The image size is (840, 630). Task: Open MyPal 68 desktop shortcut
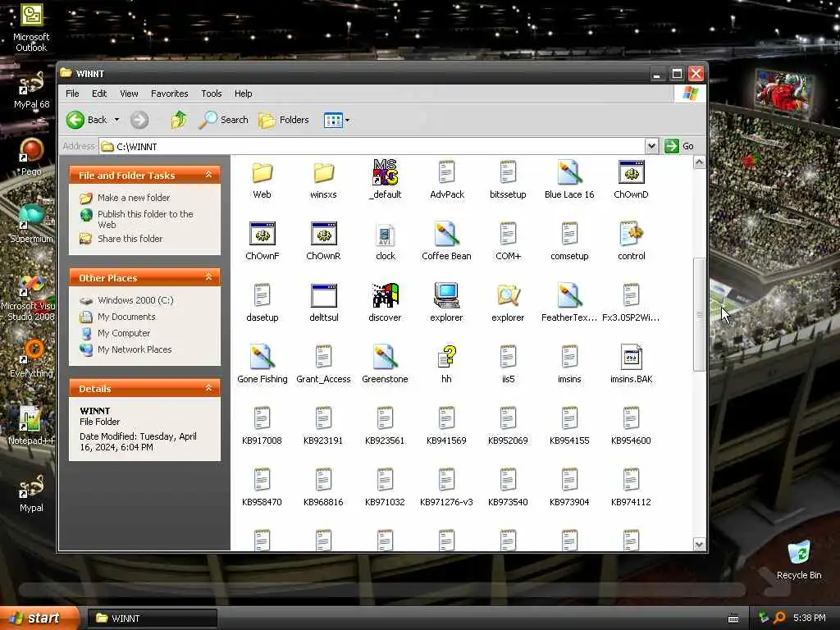click(31, 90)
